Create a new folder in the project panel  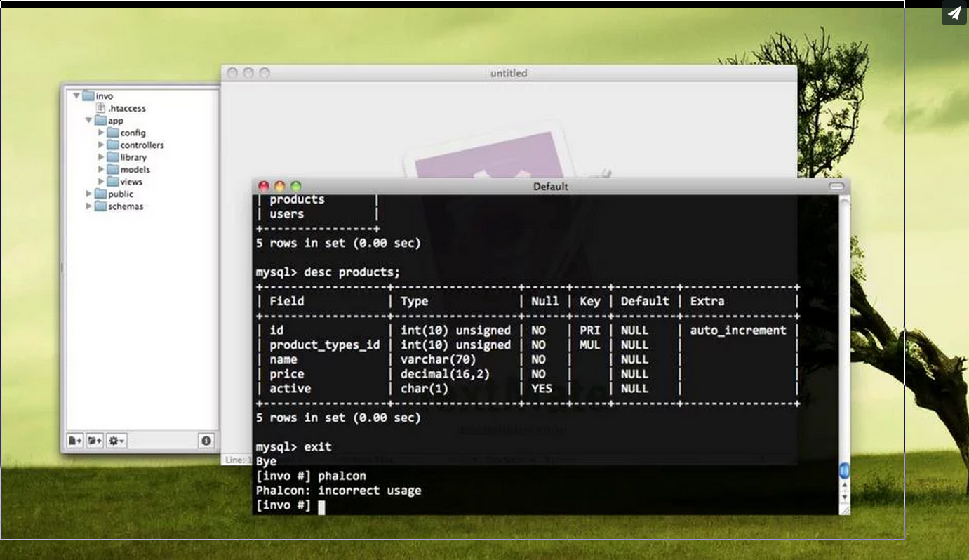click(95, 441)
